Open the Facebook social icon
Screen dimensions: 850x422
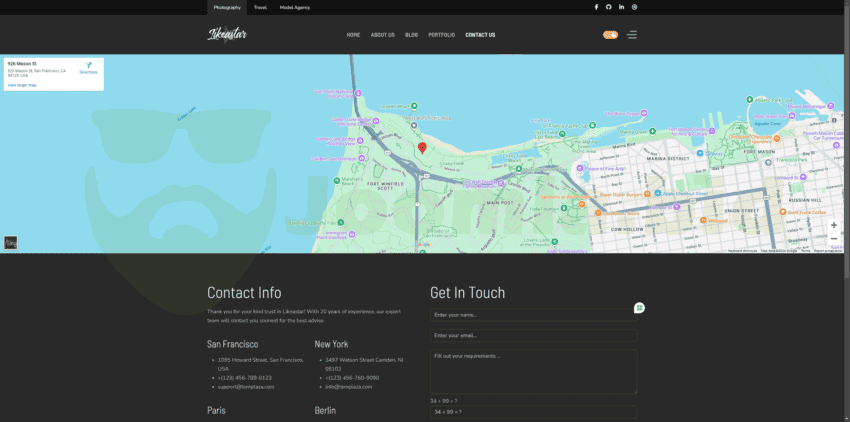point(597,7)
